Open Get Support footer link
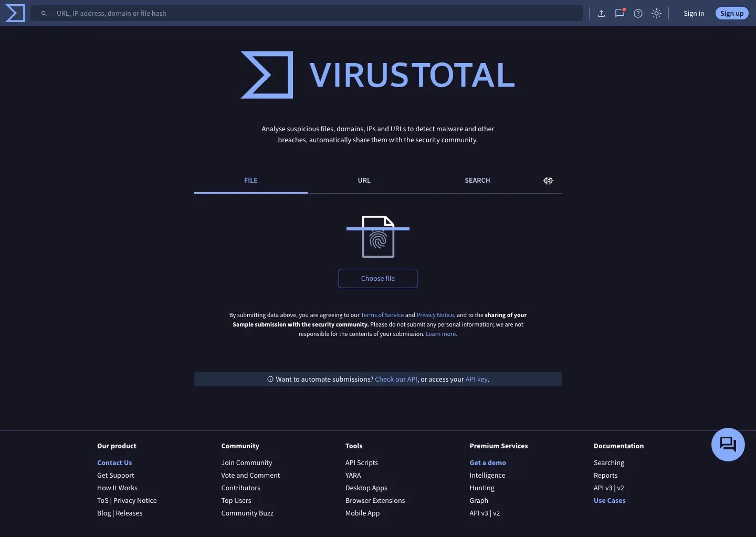The width and height of the screenshot is (756, 537). coord(115,476)
